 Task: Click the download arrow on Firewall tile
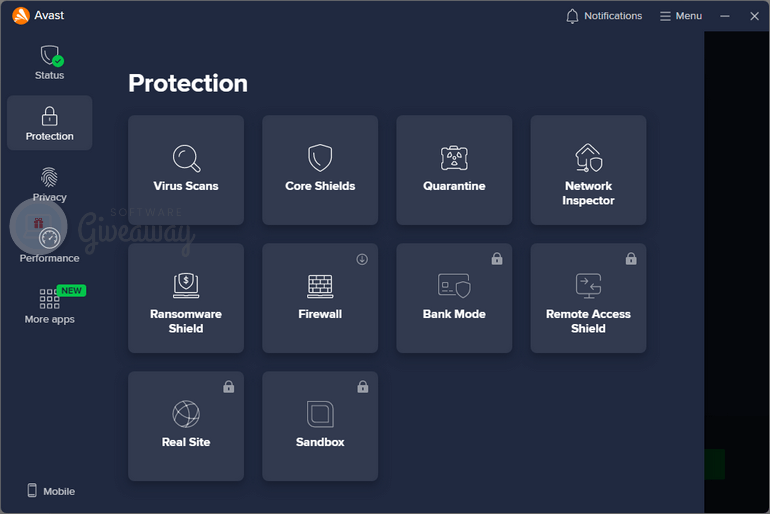coord(362,259)
